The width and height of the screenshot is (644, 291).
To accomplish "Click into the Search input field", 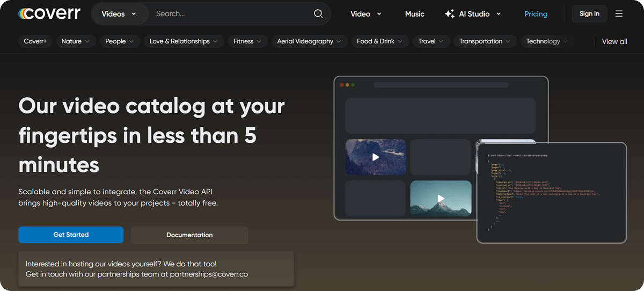I will (x=232, y=14).
